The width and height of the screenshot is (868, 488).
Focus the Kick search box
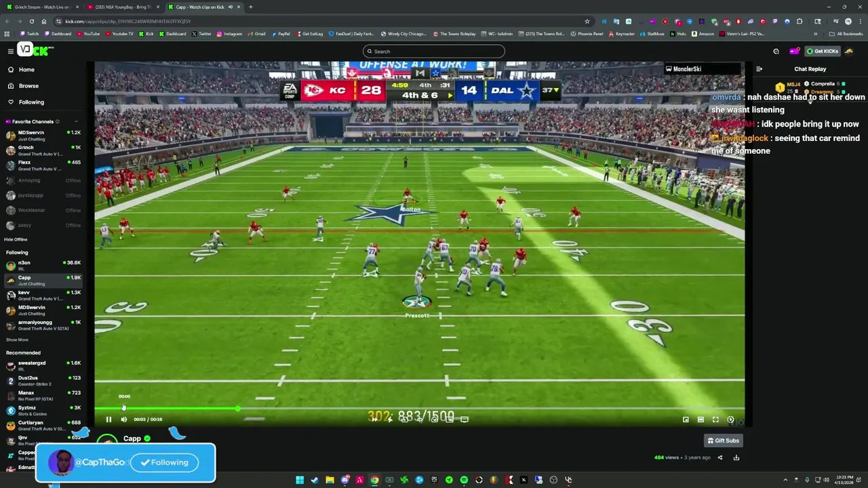coord(434,52)
